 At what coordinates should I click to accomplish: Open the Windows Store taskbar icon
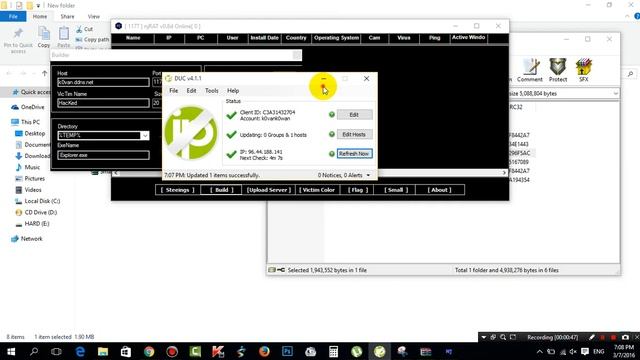[126, 351]
